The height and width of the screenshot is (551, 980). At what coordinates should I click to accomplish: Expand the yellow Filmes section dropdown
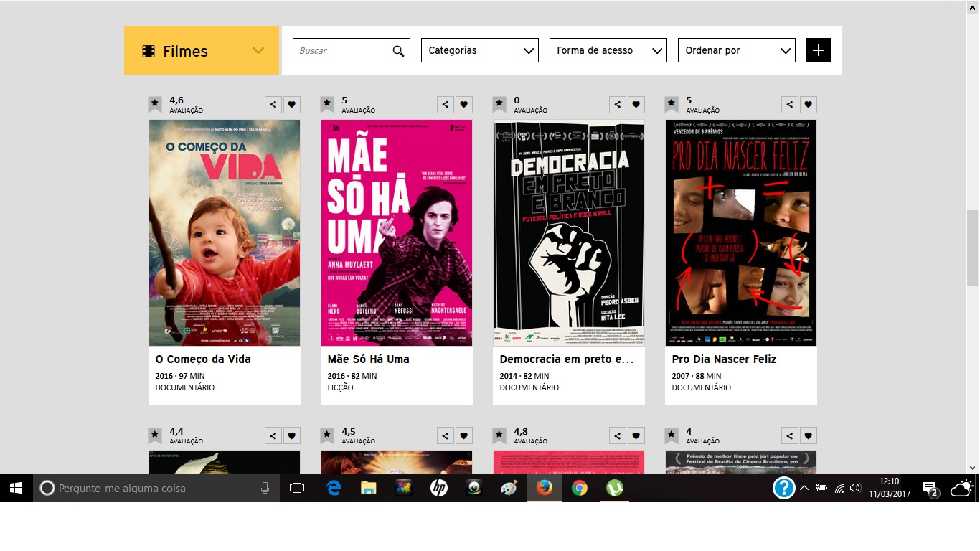202,50
